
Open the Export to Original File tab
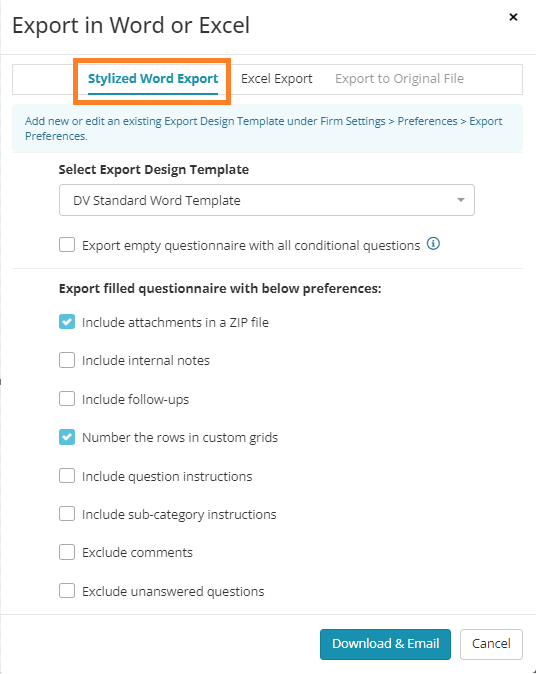pos(399,79)
